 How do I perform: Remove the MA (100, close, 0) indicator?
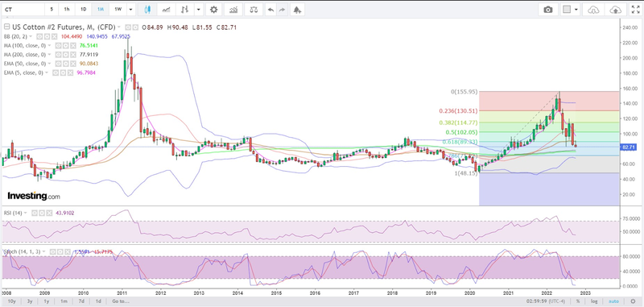coord(73,46)
